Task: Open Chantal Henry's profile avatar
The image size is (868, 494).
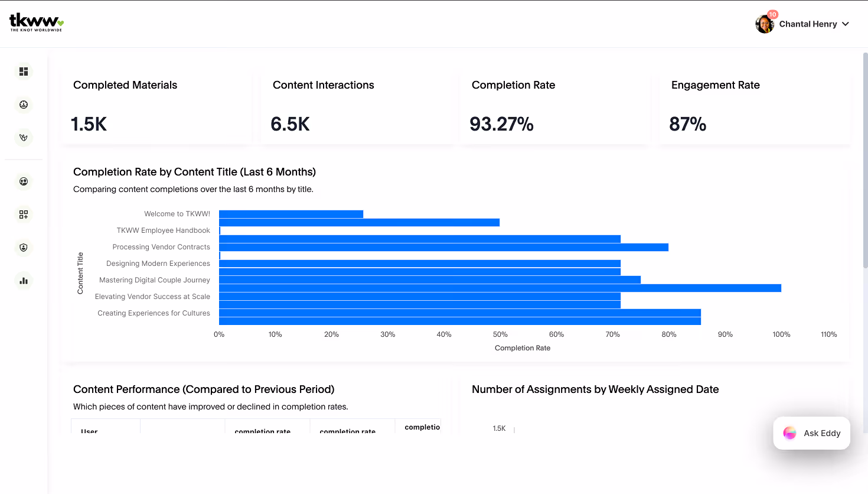Action: coord(765,24)
